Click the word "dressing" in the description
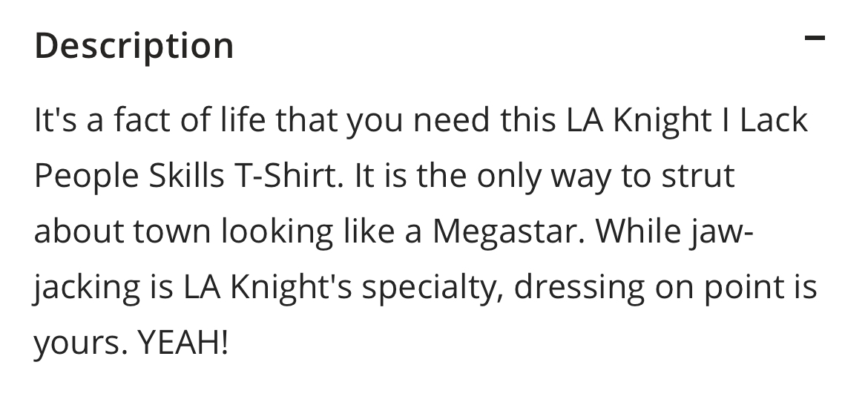Image resolution: width=868 pixels, height=405 pixels. (579, 288)
